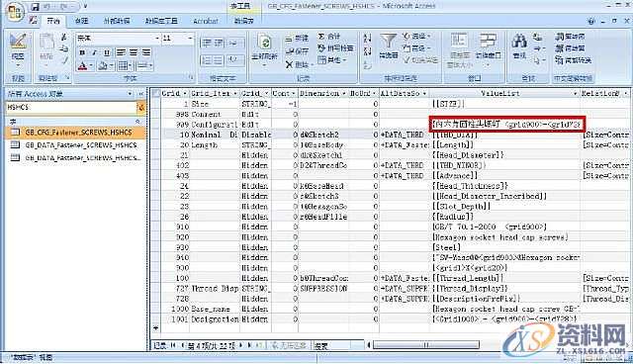Click the Switch Windows icon

click(488, 42)
